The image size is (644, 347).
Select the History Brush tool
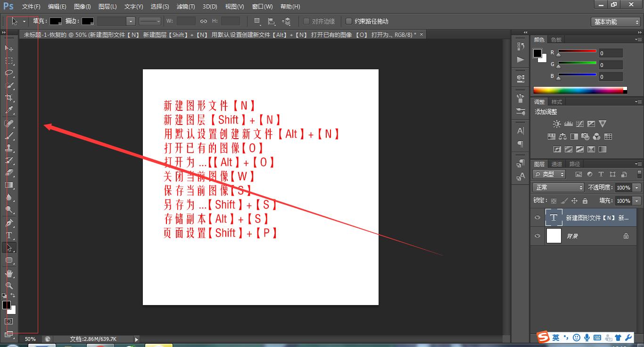click(x=9, y=160)
